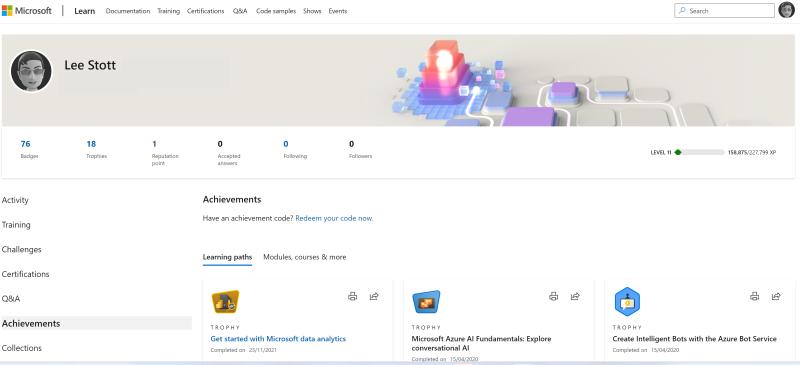Viewport: 800px width, 365px height.
Task: Open Q&A in the top navigation
Action: (x=240, y=11)
